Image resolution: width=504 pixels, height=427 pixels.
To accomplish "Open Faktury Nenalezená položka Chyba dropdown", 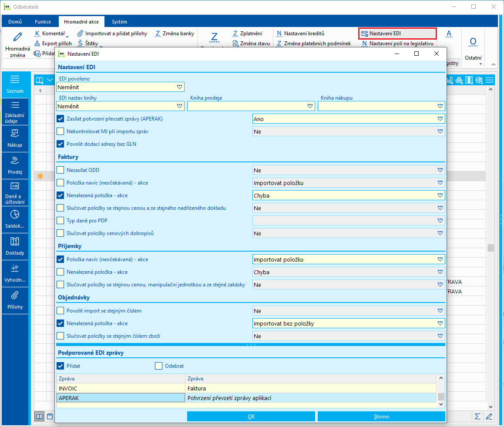I will tap(440, 195).
